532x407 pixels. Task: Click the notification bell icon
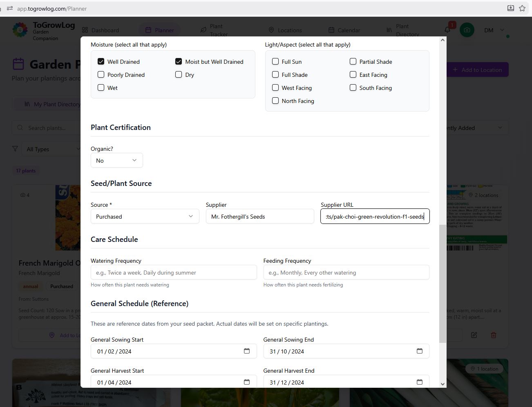(447, 30)
